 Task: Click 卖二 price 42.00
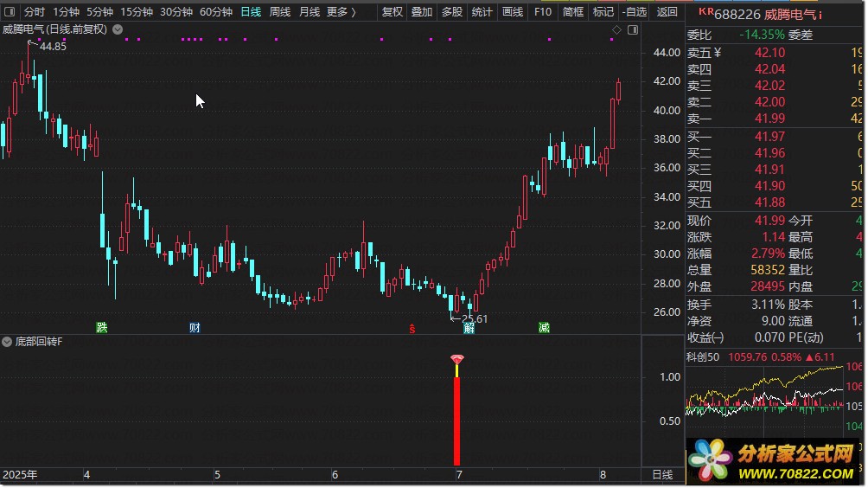(769, 102)
